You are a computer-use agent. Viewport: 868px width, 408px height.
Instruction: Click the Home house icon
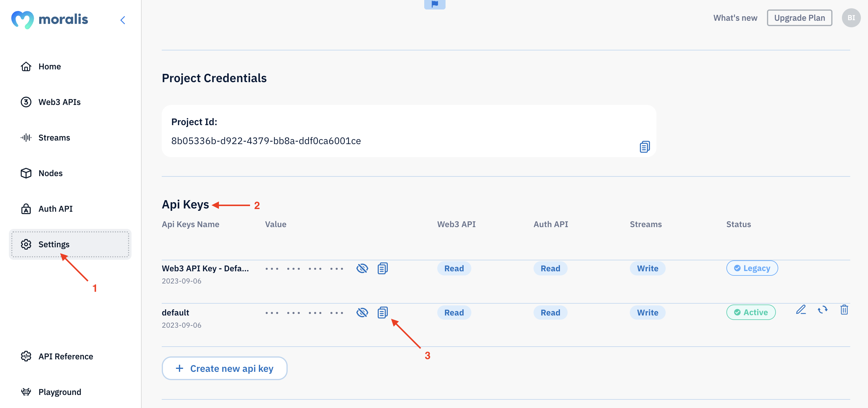26,66
